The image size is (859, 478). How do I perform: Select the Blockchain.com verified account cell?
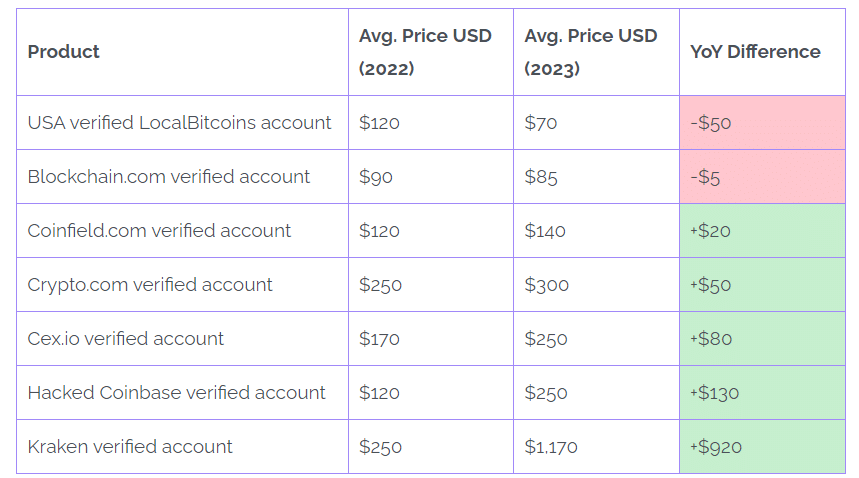click(x=169, y=177)
